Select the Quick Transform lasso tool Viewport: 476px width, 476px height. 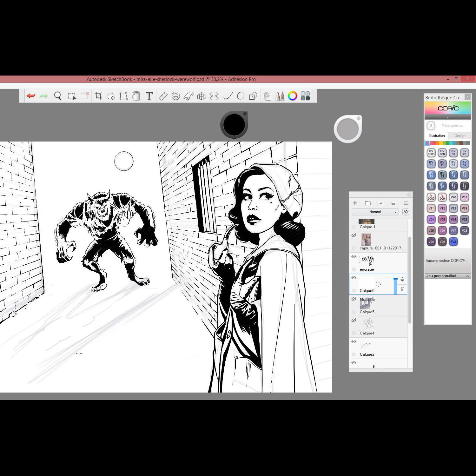click(x=111, y=96)
